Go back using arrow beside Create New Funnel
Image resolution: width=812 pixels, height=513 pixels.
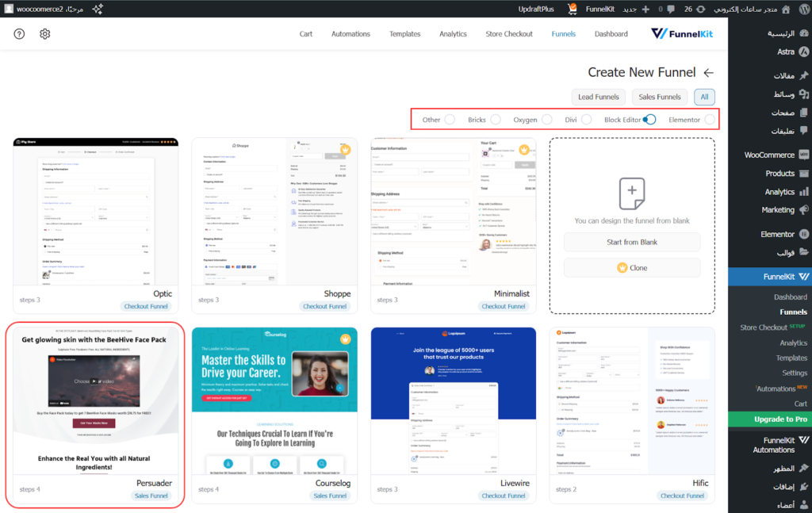pyautogui.click(x=708, y=72)
